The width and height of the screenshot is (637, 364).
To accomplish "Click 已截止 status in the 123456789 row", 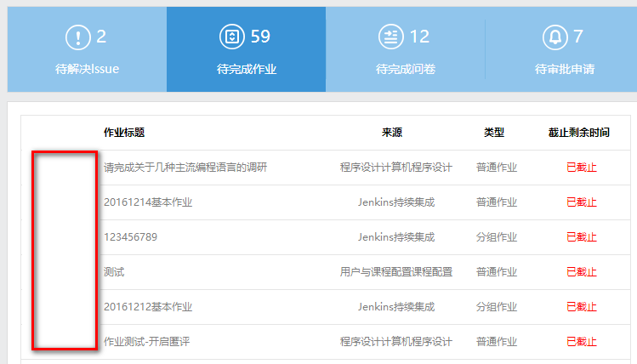I will click(582, 237).
